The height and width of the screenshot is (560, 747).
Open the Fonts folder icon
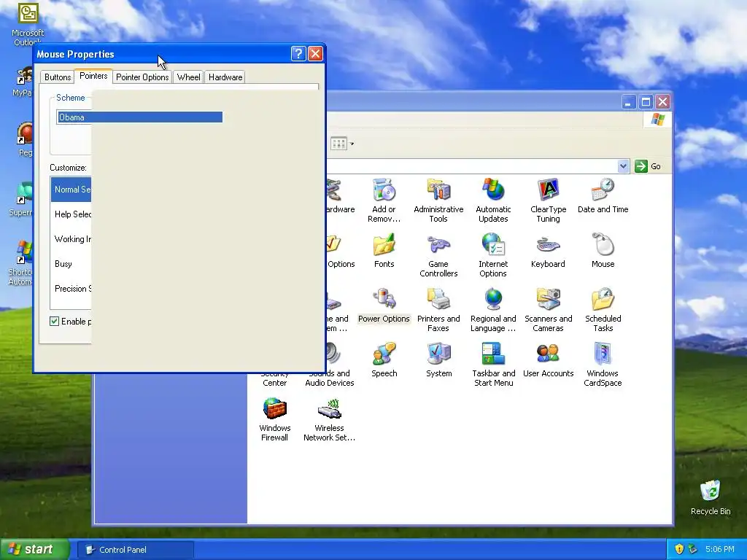[x=384, y=251]
